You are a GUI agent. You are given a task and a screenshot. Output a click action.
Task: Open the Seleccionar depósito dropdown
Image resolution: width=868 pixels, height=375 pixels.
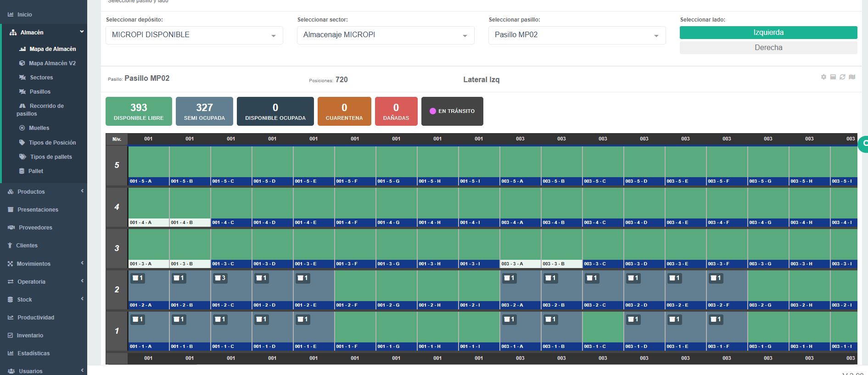(194, 35)
